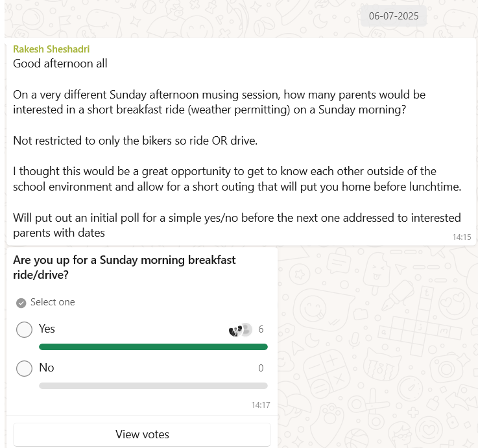The image size is (478, 448).
Task: Click the poll question about Sunday breakfast ride
Action: (125, 266)
